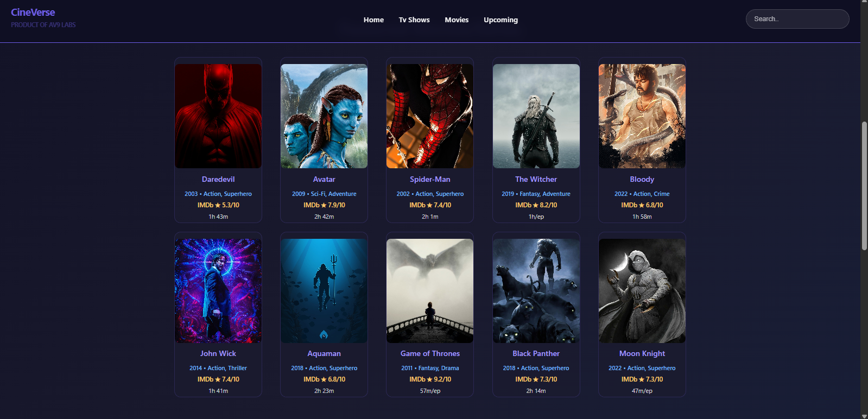Click '2009 • Sci-Fi, Adventure' text
The width and height of the screenshot is (868, 419).
pos(324,194)
